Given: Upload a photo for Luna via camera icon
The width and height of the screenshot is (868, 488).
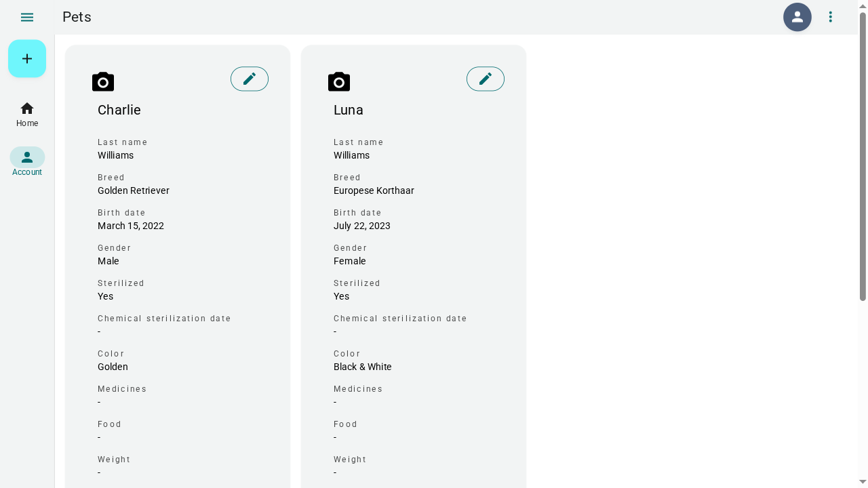Looking at the screenshot, I should pyautogui.click(x=339, y=82).
